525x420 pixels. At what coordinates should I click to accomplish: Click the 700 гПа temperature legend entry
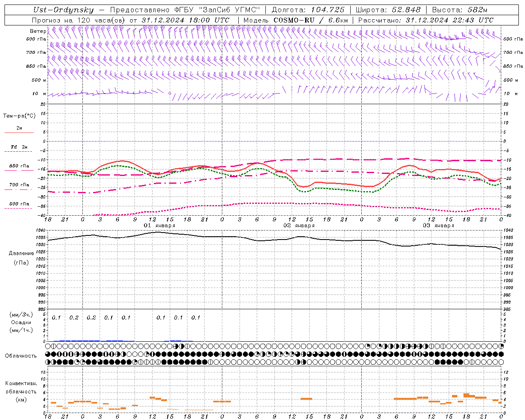click(x=19, y=185)
